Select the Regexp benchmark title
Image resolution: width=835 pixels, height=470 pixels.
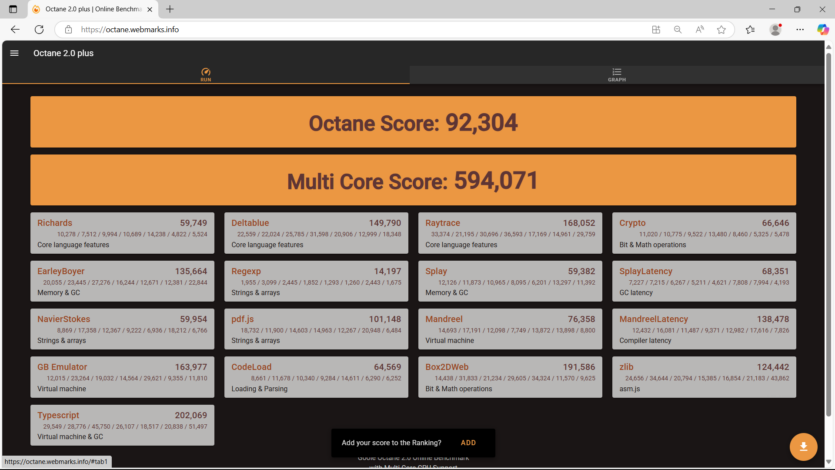[x=246, y=271]
